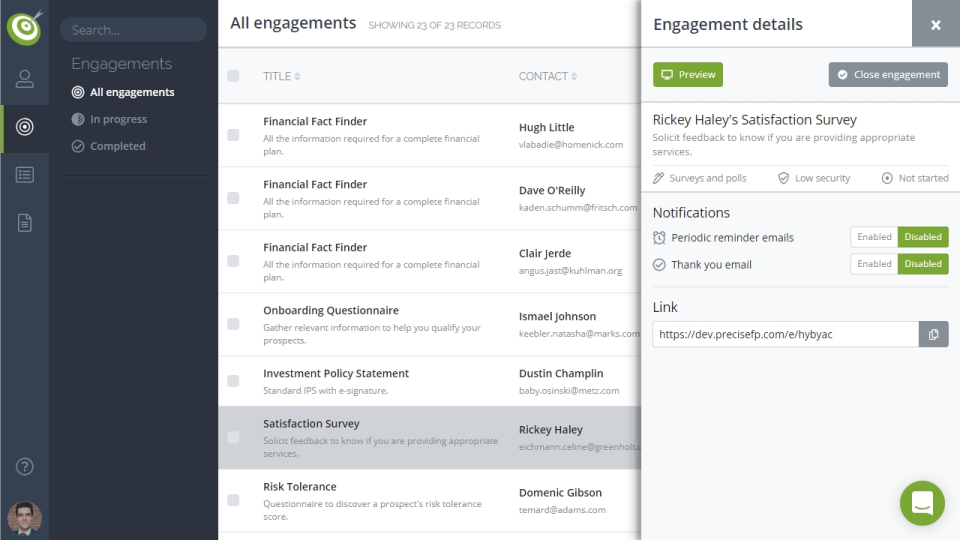Open the contacts person icon in sidebar
960x540 pixels.
coord(24,79)
